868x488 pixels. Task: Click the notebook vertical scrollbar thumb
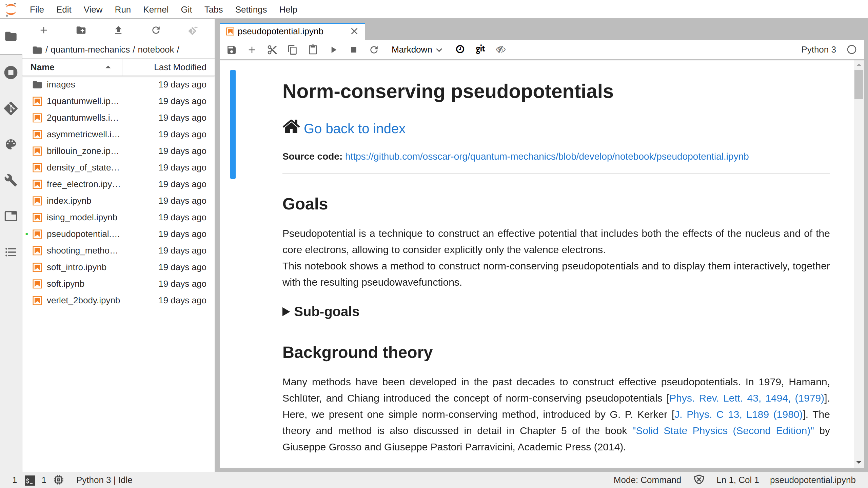click(x=859, y=85)
